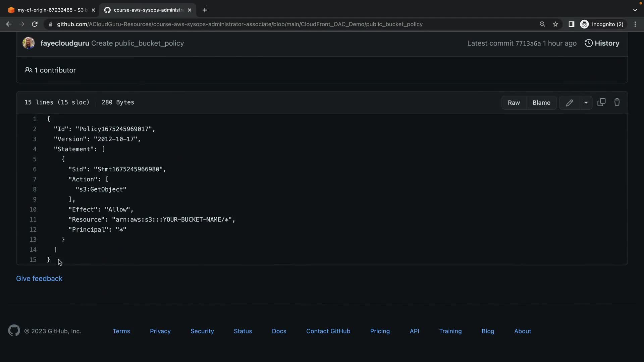The image size is (644, 362).
Task: Open commit History with clock icon
Action: point(602,43)
